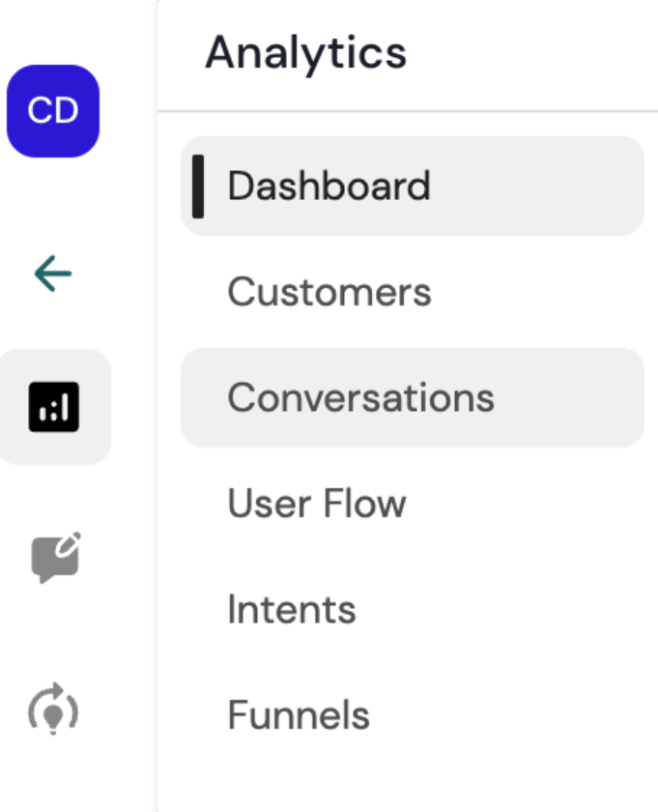Screen dimensions: 658x812
Task: Click the Intents link in sidebar
Action: (291, 610)
